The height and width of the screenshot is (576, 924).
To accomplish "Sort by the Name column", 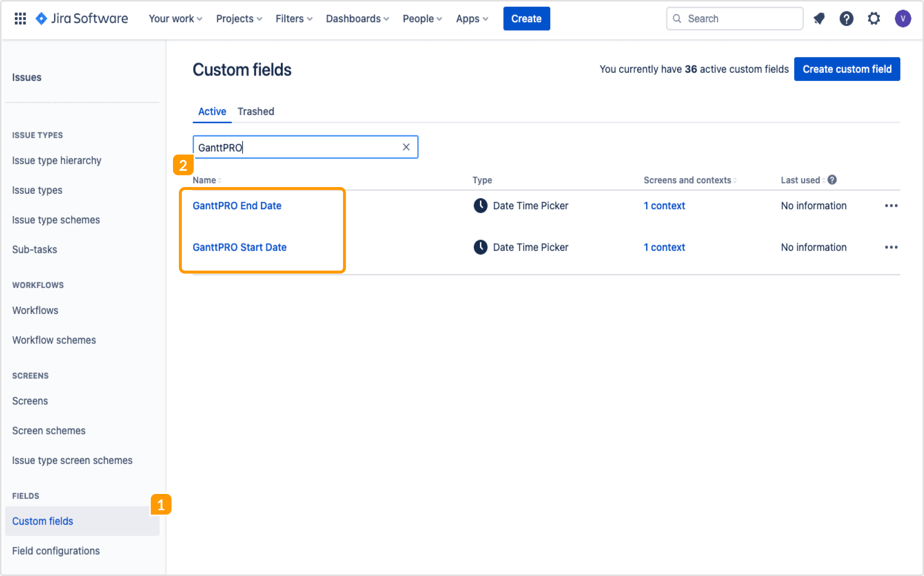I will pos(207,180).
